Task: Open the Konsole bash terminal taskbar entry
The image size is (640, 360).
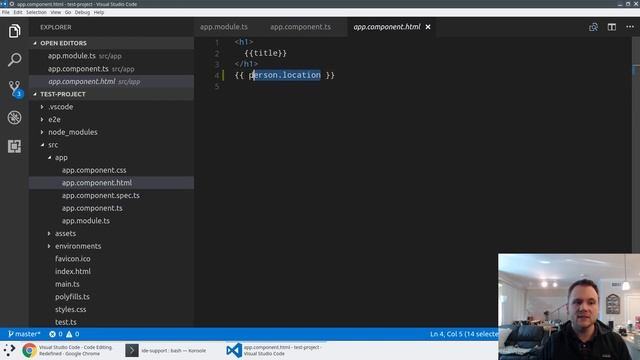Action: tap(167, 350)
